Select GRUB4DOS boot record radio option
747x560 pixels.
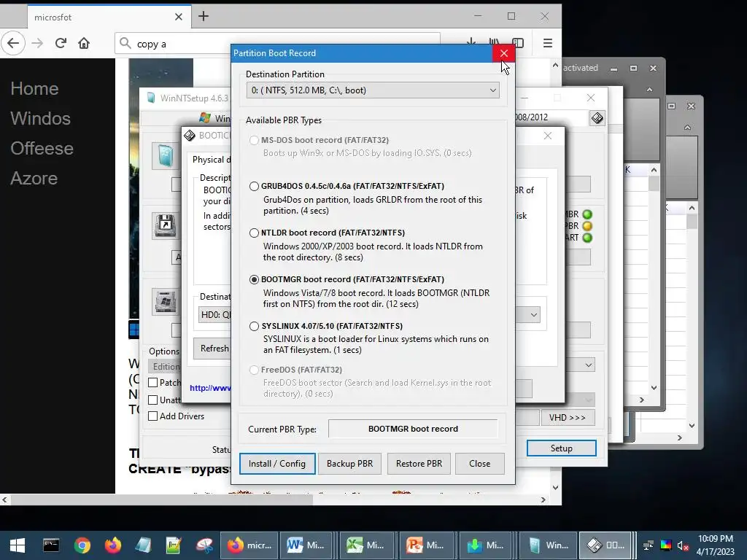254,186
